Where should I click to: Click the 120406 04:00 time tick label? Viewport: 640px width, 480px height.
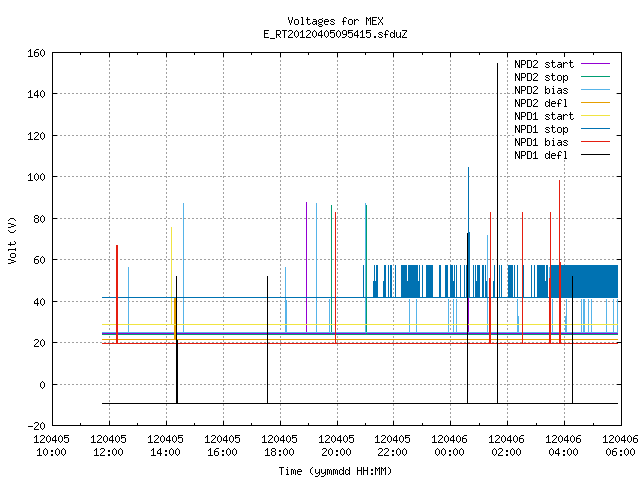click(x=564, y=446)
